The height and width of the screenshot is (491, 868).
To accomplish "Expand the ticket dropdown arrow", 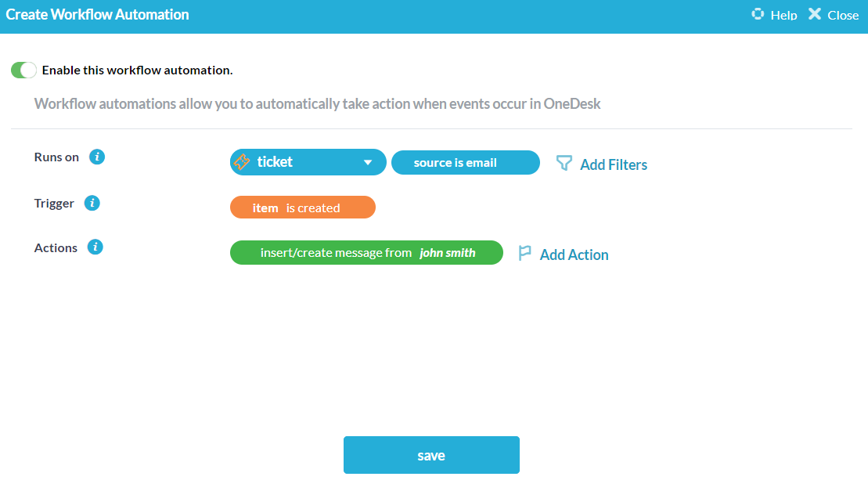I will pos(368,163).
